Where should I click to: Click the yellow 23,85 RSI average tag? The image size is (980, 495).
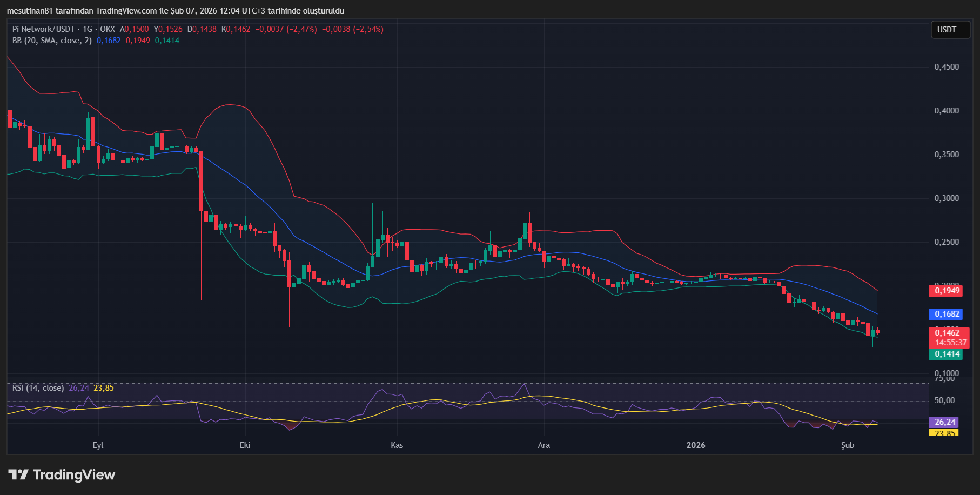tap(945, 432)
